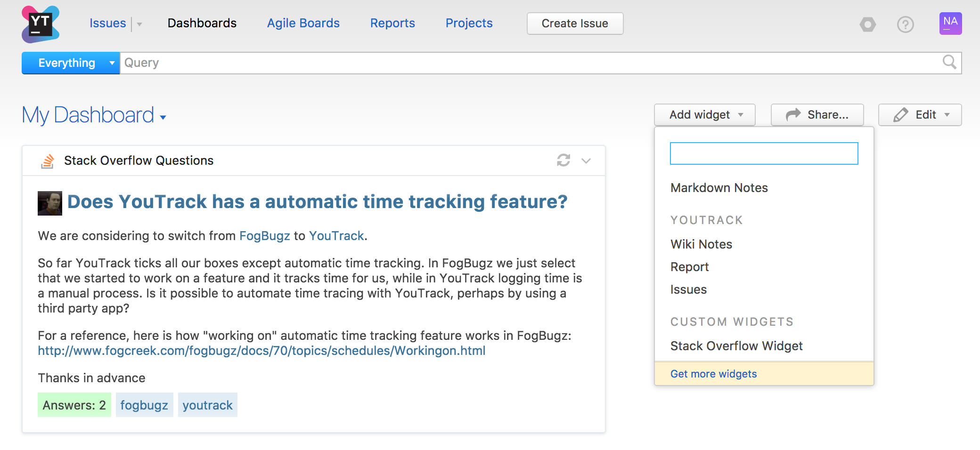Select Wiki Notes widget

pyautogui.click(x=701, y=244)
